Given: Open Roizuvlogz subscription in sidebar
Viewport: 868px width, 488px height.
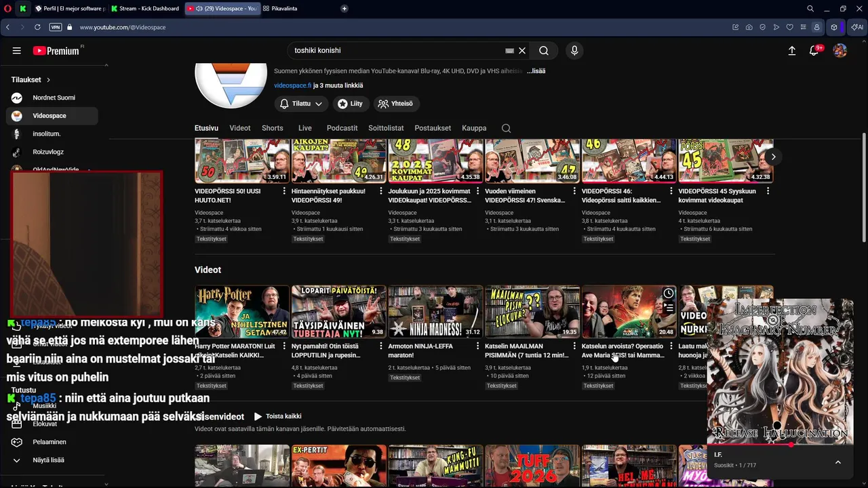Looking at the screenshot, I should click(x=52, y=152).
